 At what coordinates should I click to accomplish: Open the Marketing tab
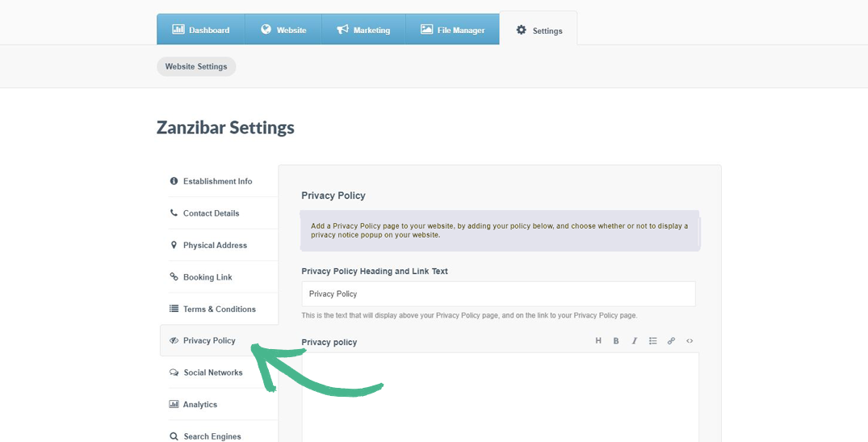coord(363,30)
